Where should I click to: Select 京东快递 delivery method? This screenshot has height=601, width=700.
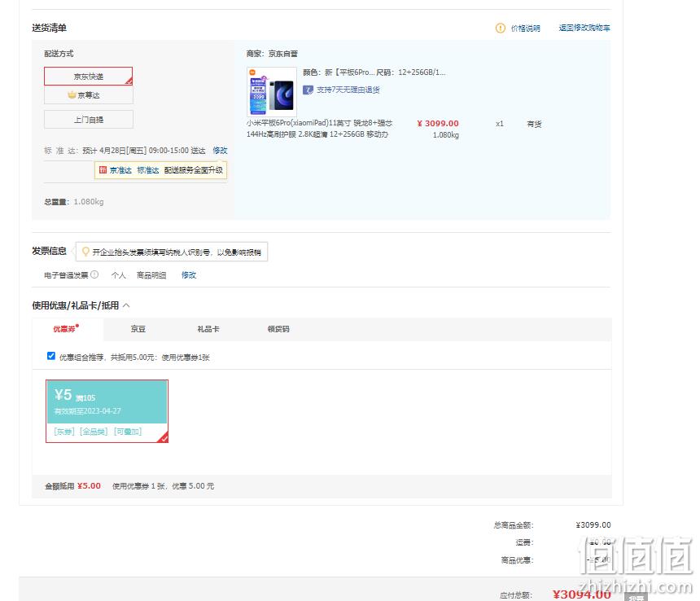[x=89, y=77]
